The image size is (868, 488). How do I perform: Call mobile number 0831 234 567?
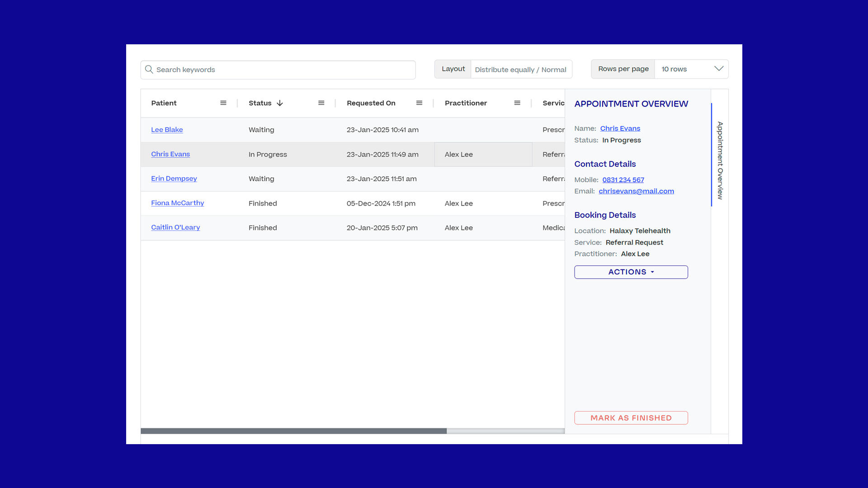(623, 180)
